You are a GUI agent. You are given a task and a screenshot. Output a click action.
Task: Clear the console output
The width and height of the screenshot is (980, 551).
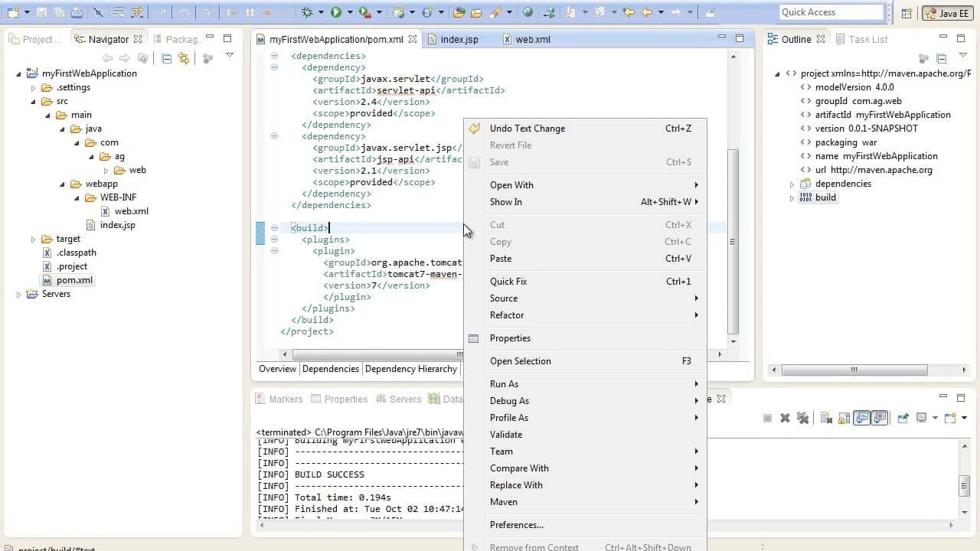point(826,418)
